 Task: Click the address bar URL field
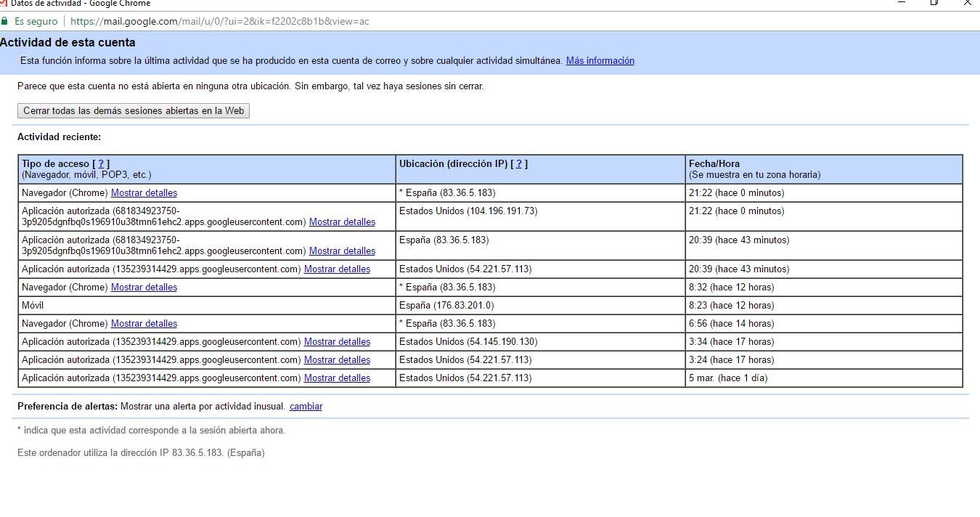coord(220,21)
